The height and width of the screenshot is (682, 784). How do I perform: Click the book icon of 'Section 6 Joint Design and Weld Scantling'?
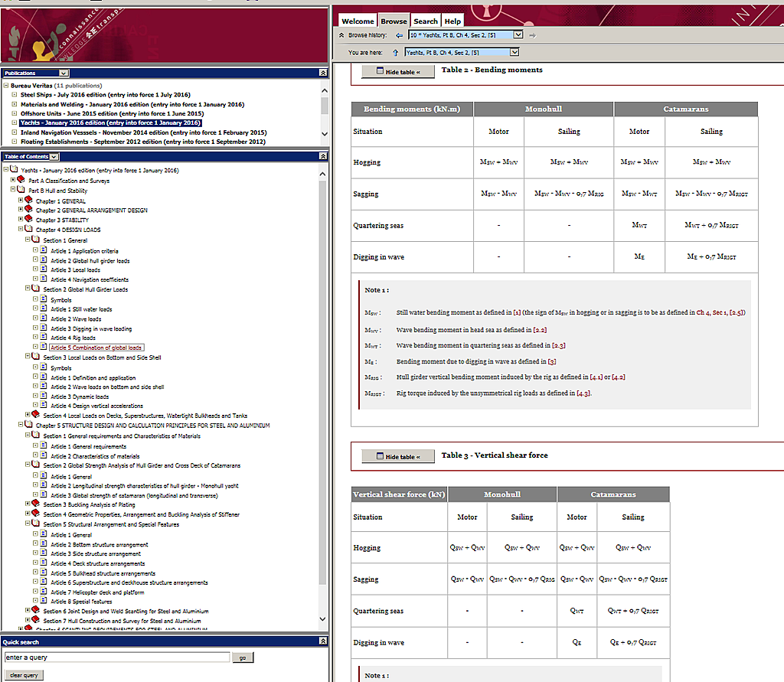[35, 610]
